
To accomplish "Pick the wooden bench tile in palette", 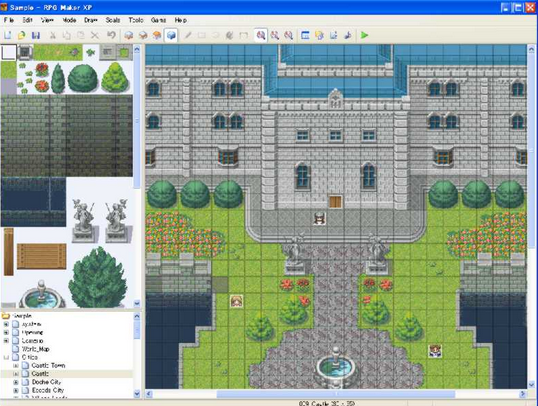I will pyautogui.click(x=42, y=256).
